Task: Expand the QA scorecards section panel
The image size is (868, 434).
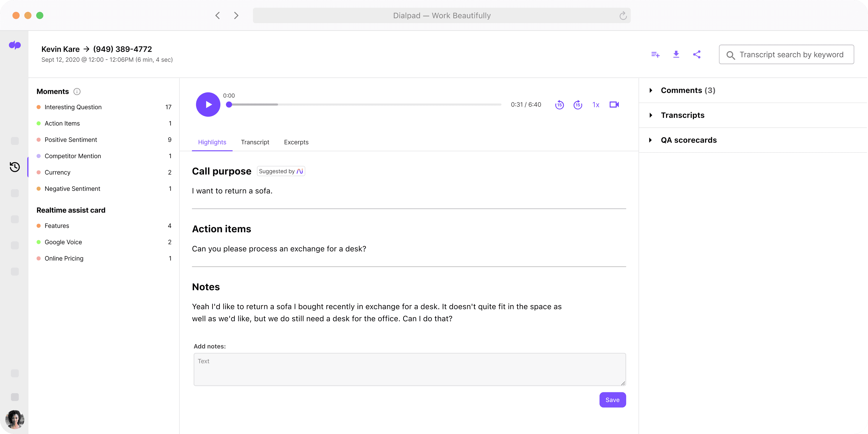Action: pos(651,140)
